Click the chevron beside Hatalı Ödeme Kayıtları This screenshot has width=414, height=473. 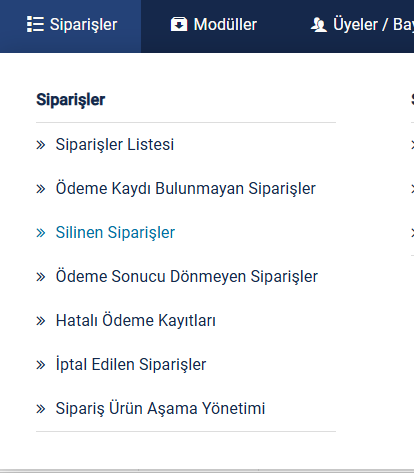(41, 321)
